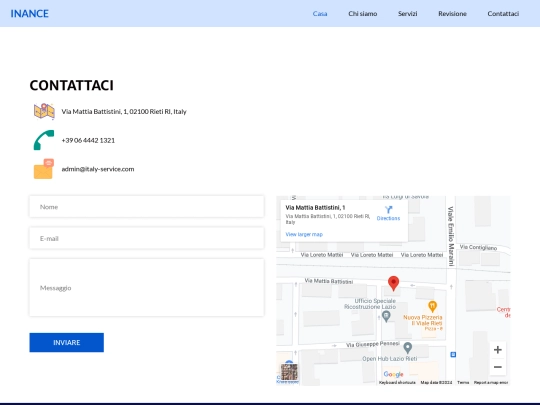
Task: Click the green phone handset icon
Action: pos(44,140)
